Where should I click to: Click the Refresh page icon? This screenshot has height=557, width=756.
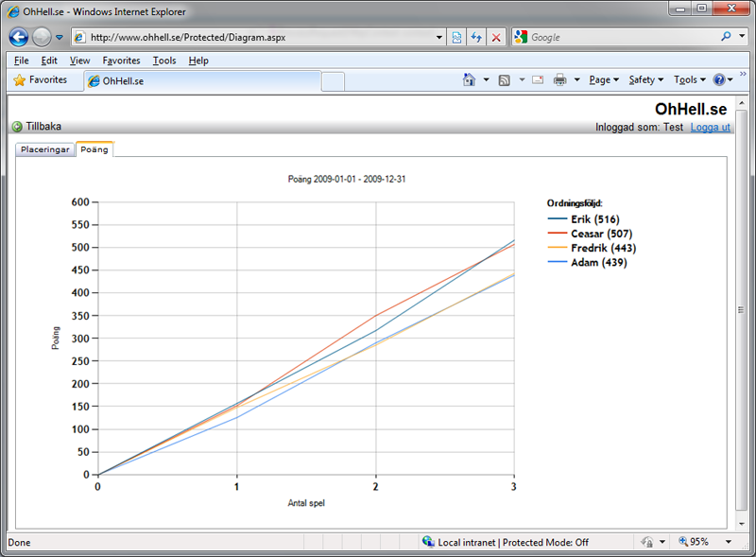click(476, 38)
